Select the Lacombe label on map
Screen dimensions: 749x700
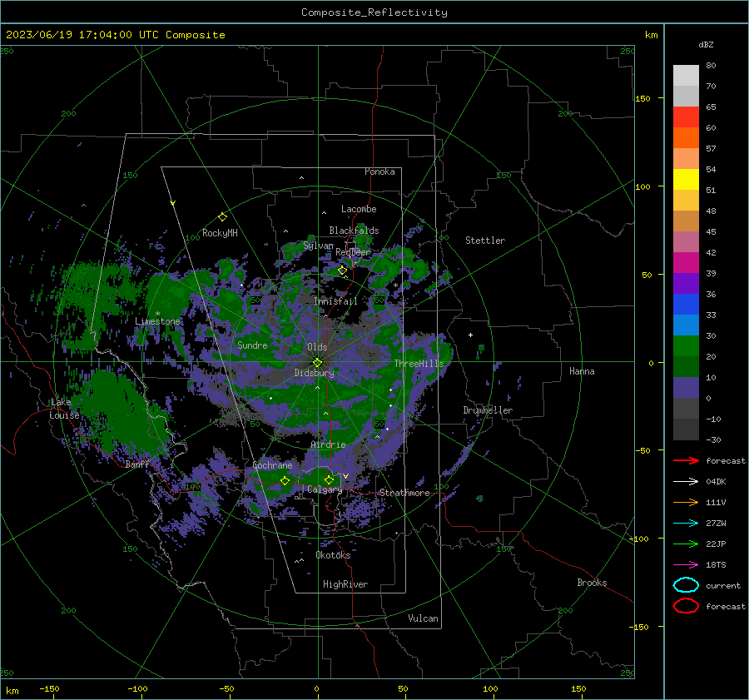point(359,209)
